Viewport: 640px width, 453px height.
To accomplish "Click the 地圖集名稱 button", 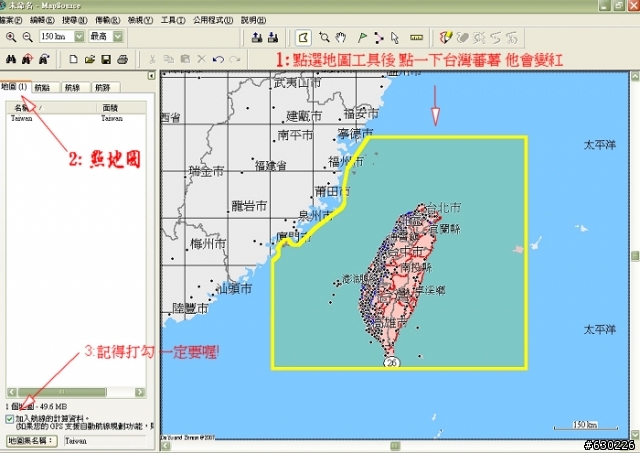I will 31,441.
